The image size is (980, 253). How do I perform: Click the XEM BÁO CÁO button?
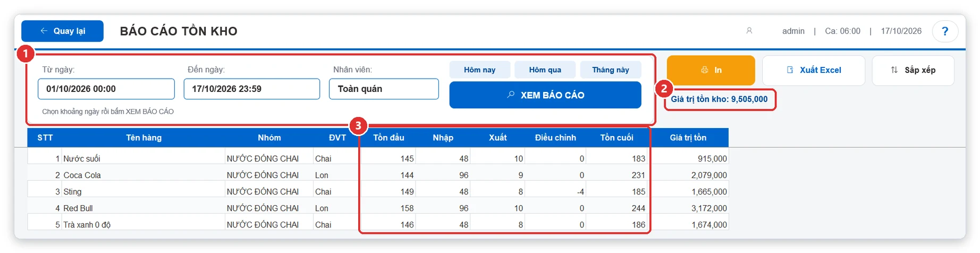click(545, 95)
